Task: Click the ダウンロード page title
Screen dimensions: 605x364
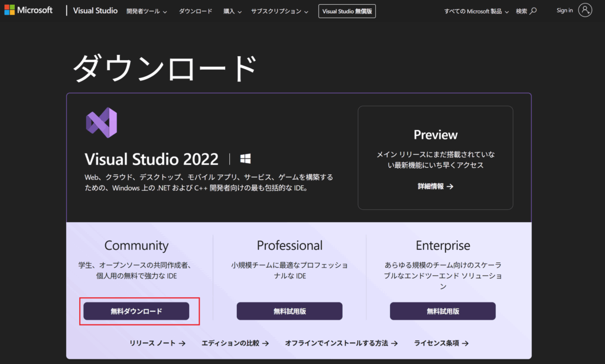Action: [x=165, y=68]
